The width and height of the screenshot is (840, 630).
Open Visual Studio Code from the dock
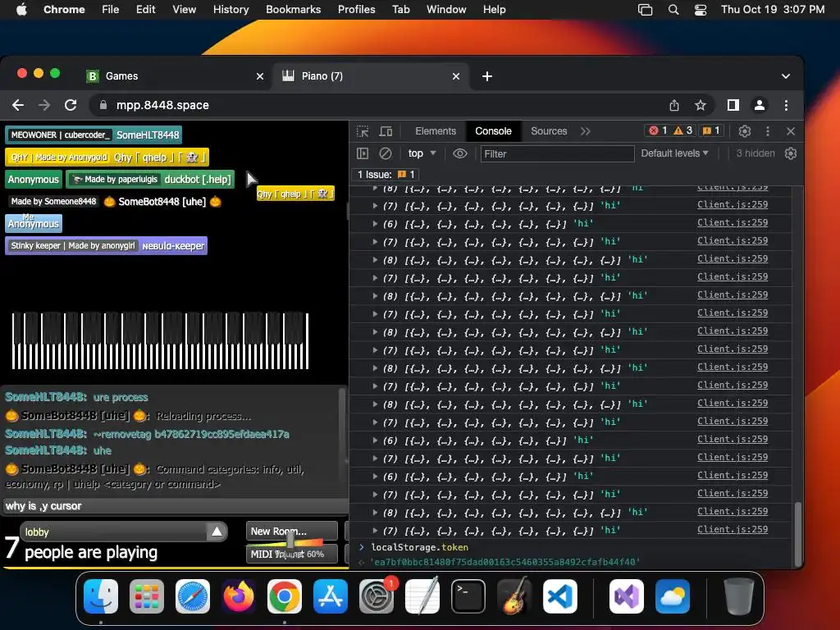559,596
